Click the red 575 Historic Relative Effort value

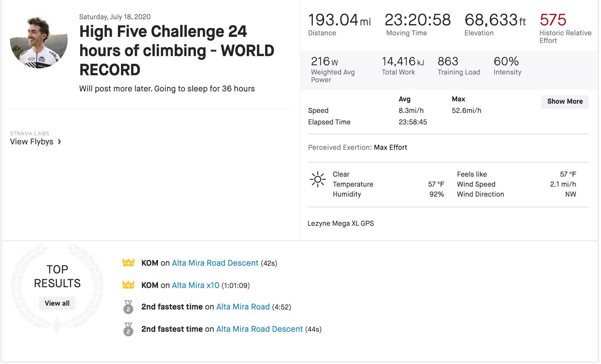(x=553, y=20)
